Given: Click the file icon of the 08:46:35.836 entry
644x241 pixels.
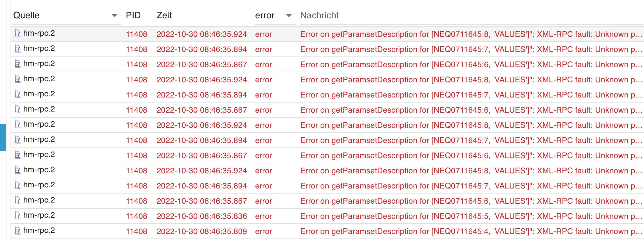Looking at the screenshot, I should click(17, 216).
